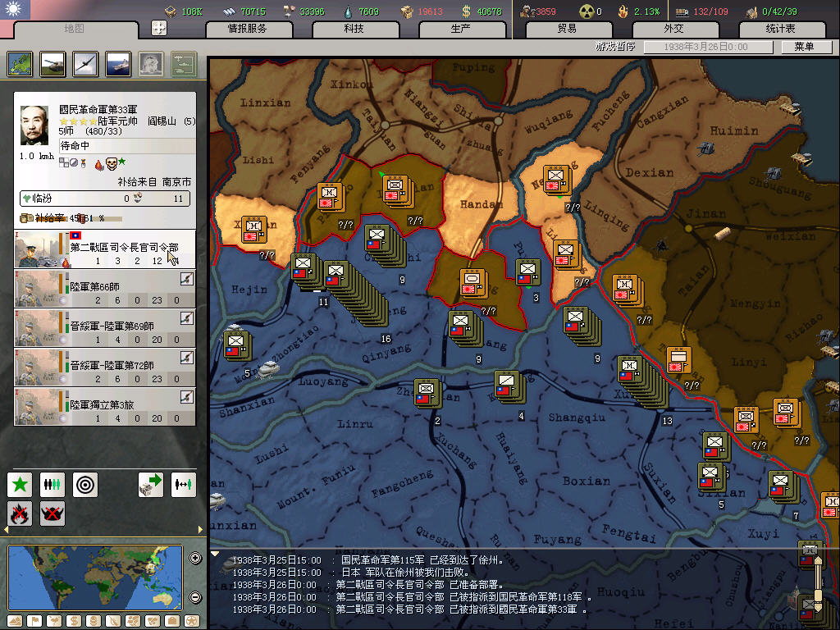Click the green star prioritize button
The height and width of the screenshot is (630, 840).
tap(20, 485)
